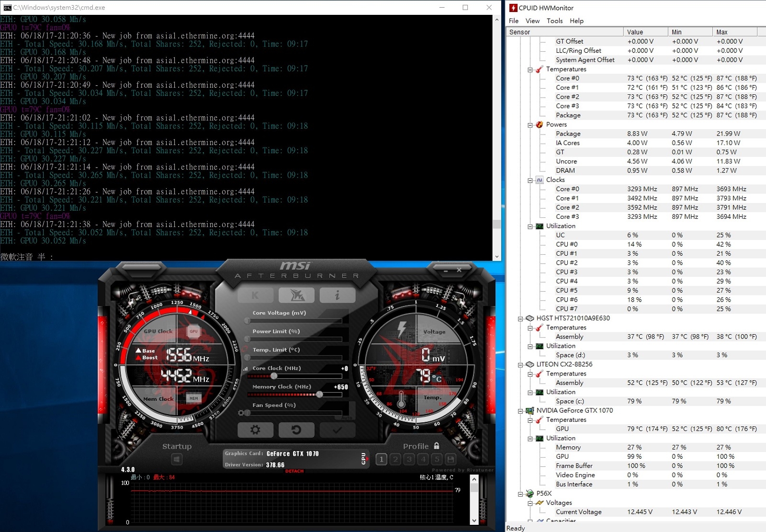Click the graphics card icon beside NVIDIA GeForce GTX 1070
The height and width of the screenshot is (532, 766).
(x=529, y=410)
